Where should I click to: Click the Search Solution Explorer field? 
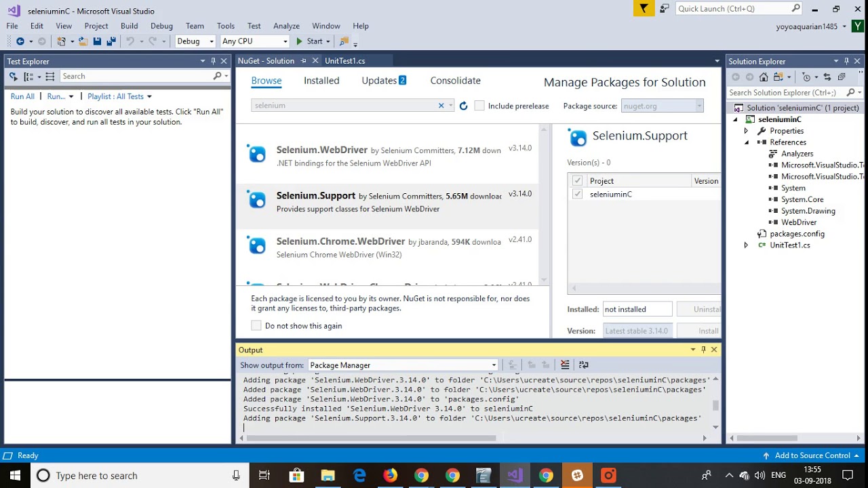794,93
